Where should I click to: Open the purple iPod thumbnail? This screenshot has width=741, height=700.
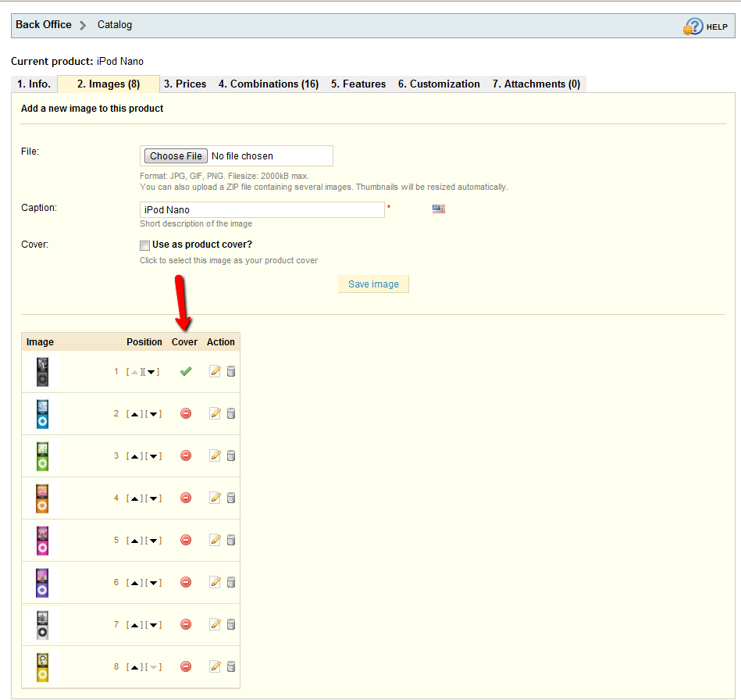coord(42,582)
